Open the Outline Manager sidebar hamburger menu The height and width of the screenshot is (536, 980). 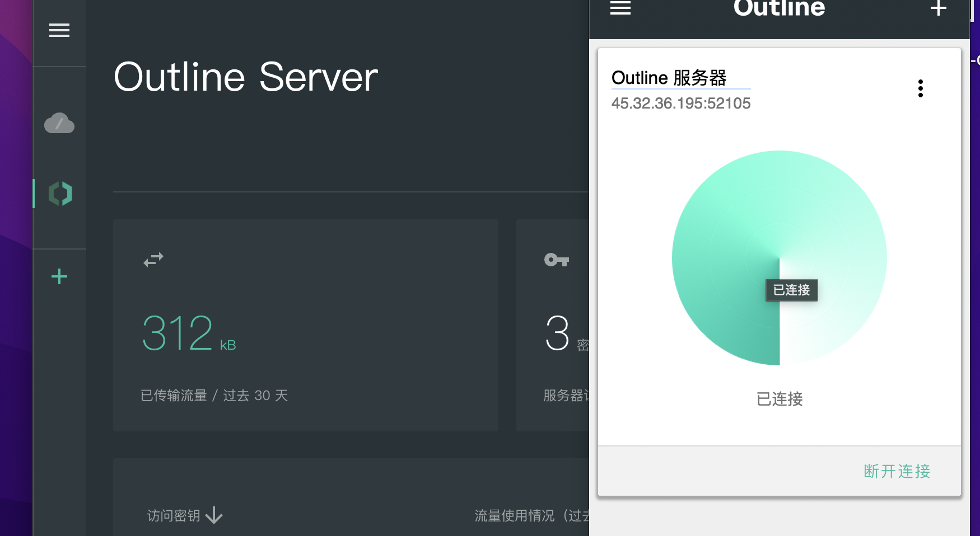(59, 30)
